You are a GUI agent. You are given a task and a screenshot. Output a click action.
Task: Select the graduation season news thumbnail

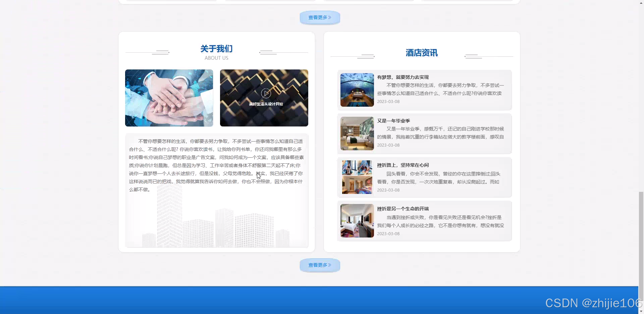click(x=357, y=133)
